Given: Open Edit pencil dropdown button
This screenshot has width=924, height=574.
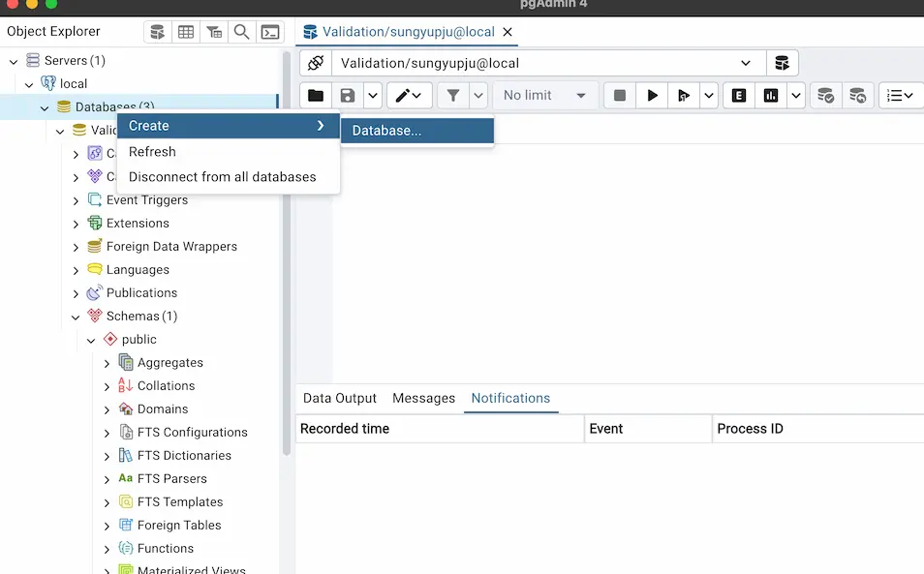Looking at the screenshot, I should (409, 96).
